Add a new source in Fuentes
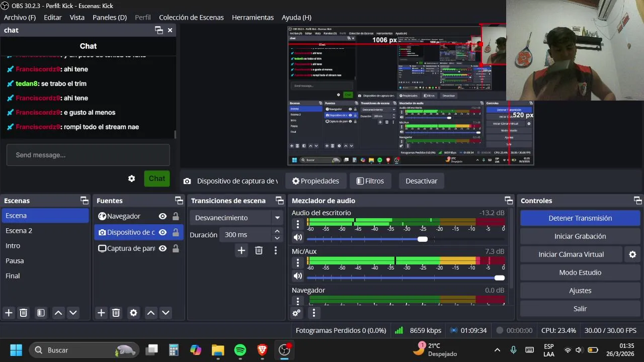 (101, 313)
